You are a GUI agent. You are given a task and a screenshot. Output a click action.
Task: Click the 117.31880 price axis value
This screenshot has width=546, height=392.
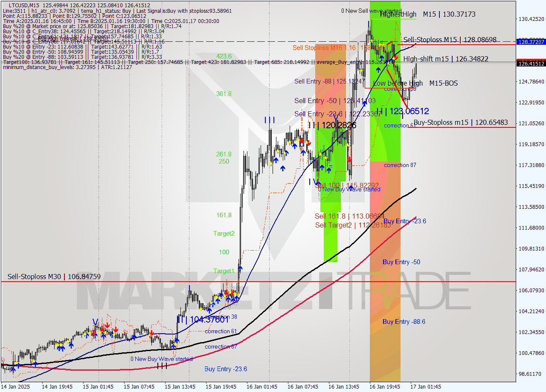click(x=531, y=165)
